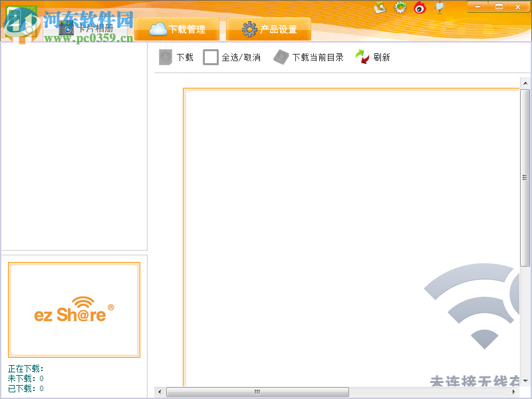Click the 刷新 refresh icon on the toolbar
Image resolution: width=532 pixels, height=399 pixels.
pos(362,57)
